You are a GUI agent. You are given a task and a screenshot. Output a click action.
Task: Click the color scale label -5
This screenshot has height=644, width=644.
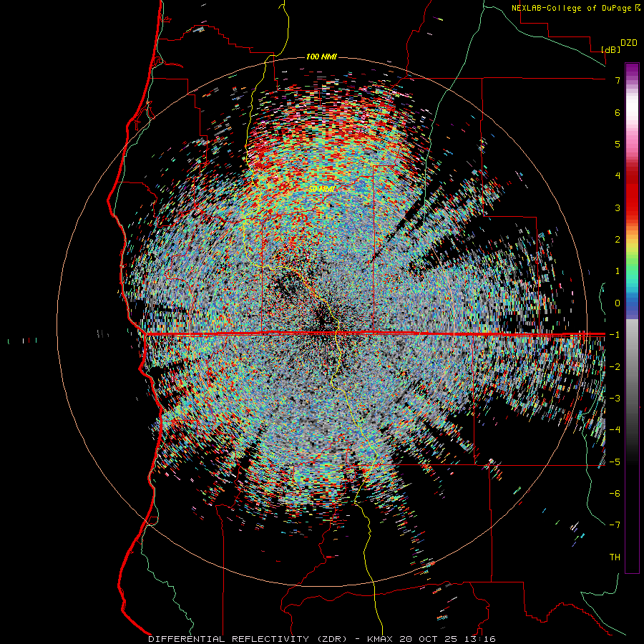[615, 462]
